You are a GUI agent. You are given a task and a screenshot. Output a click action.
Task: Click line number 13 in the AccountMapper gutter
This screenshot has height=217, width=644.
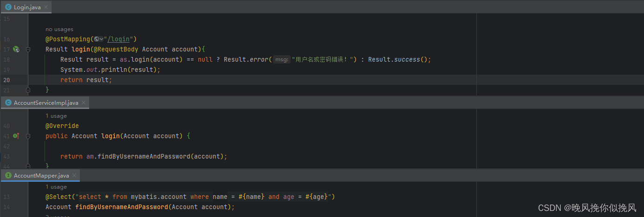[7, 197]
